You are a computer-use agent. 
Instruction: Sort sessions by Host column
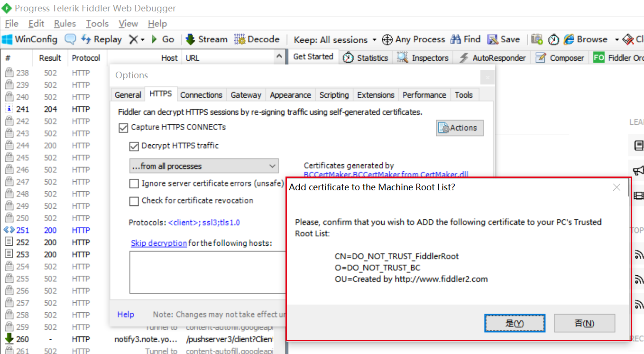coord(169,58)
